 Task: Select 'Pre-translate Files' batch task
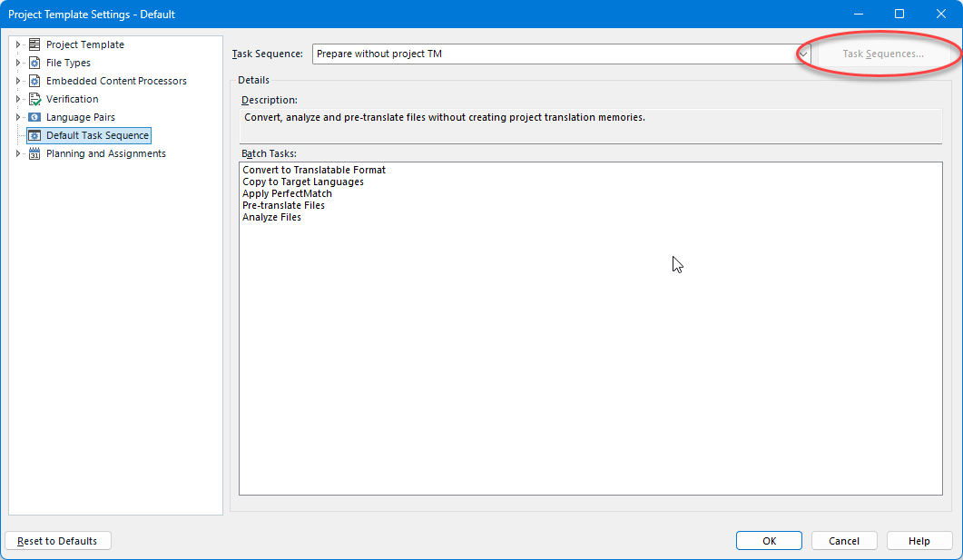pos(283,205)
